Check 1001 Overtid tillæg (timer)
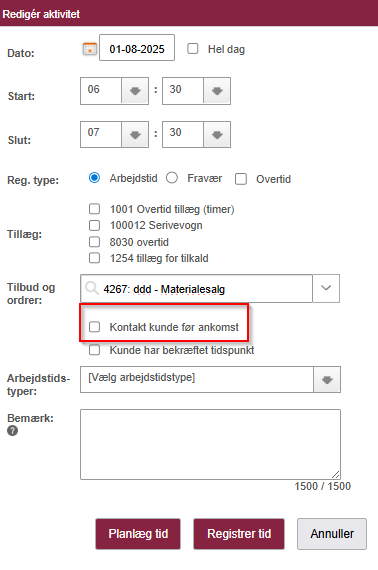Viewport: 378px width, 570px height. point(94,209)
